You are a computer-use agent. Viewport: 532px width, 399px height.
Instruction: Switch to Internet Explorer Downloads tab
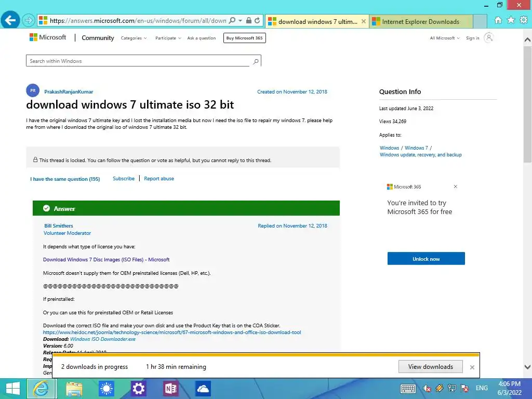(421, 21)
